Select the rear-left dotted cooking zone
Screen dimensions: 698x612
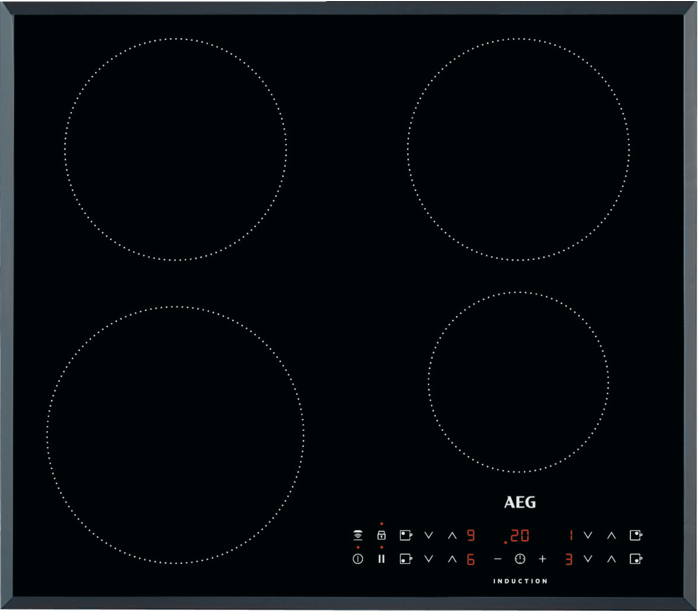point(175,150)
